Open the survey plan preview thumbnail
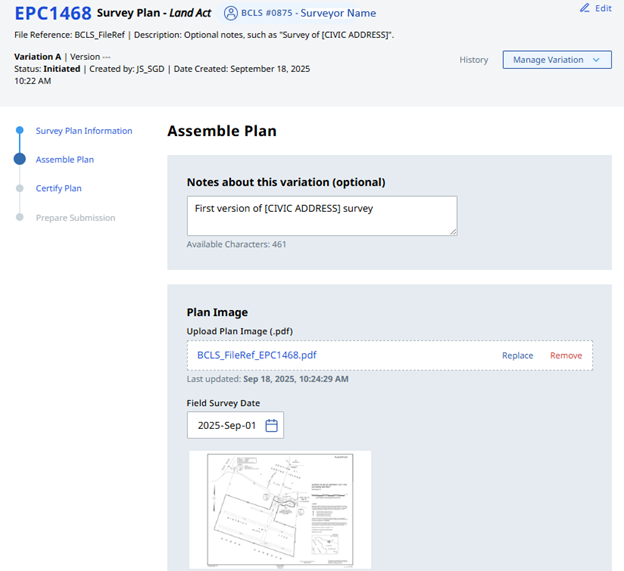This screenshot has width=624, height=571. (x=280, y=509)
